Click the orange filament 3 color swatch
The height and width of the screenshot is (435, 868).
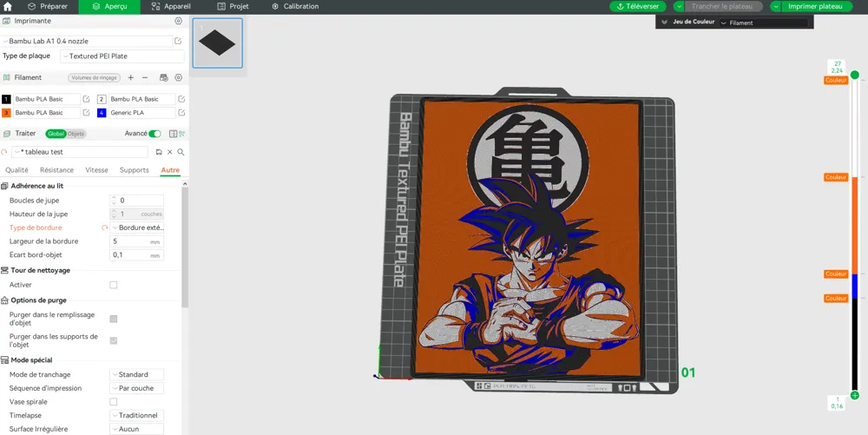point(6,113)
